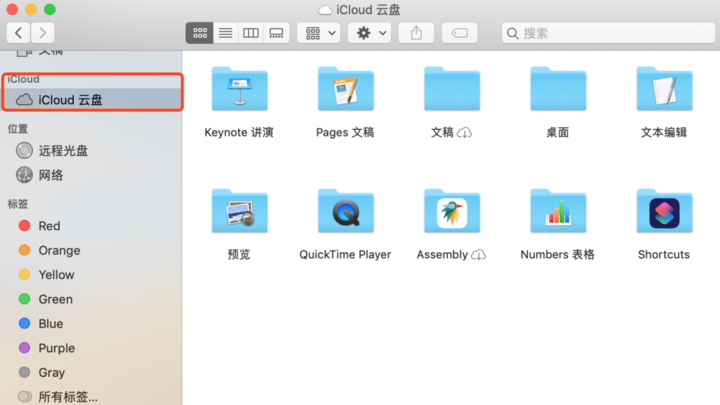Click the cloud download icon beside 文稿
This screenshot has width=720, height=405.
[464, 133]
